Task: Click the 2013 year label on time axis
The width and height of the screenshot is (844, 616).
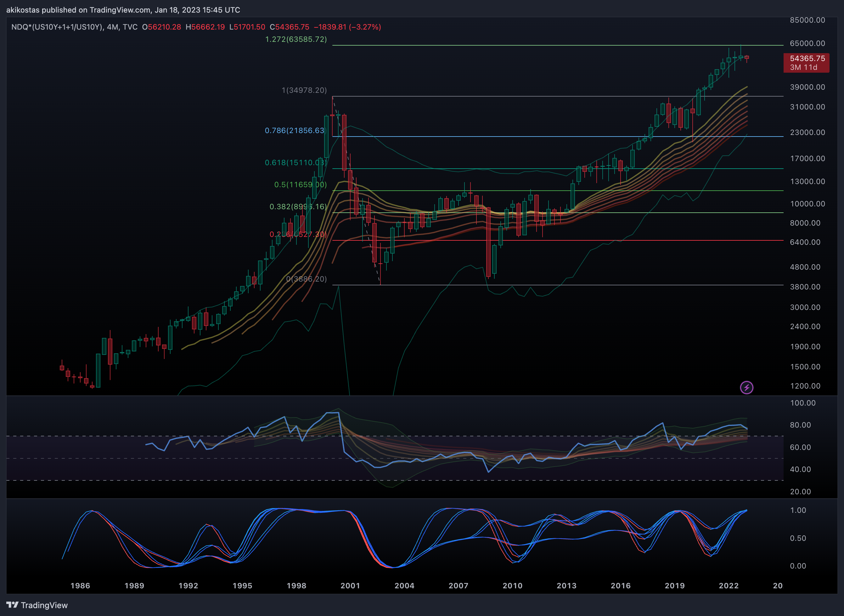Action: [x=566, y=585]
